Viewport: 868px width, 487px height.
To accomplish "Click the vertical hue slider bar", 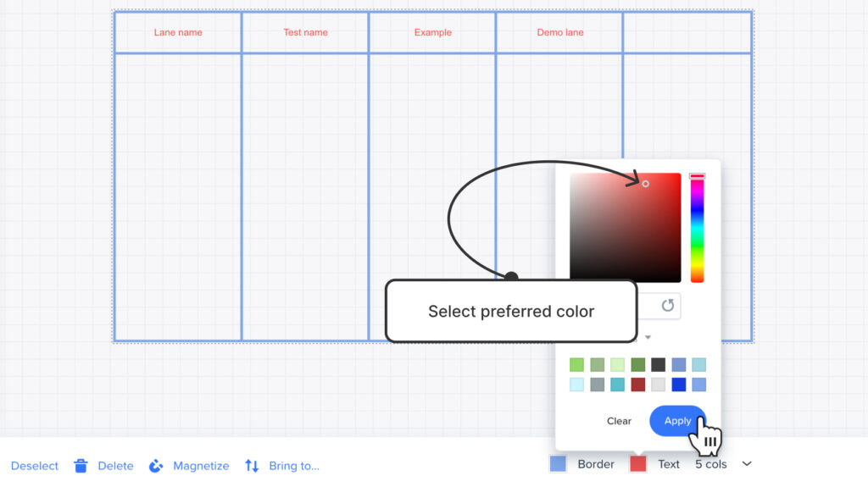I will tap(697, 228).
